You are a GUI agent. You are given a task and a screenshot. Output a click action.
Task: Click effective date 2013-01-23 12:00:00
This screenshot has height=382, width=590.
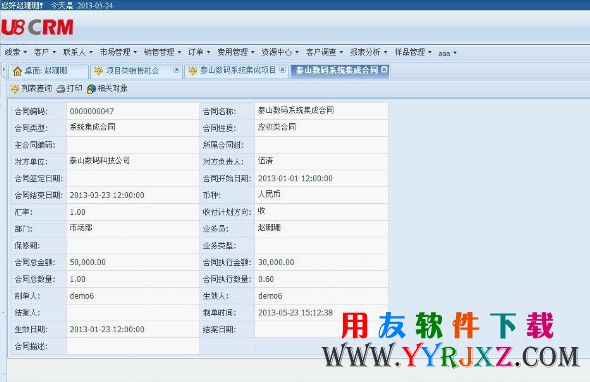tap(107, 329)
